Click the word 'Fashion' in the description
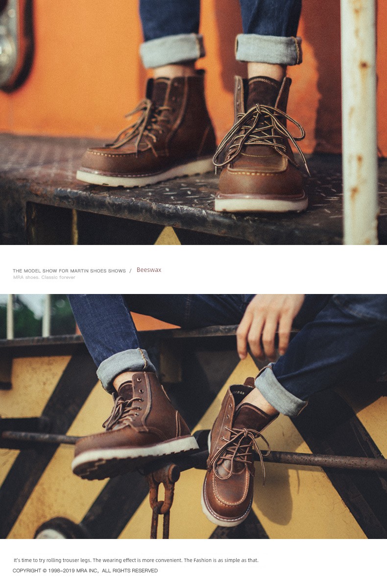This screenshot has height=588, width=387. point(202,560)
